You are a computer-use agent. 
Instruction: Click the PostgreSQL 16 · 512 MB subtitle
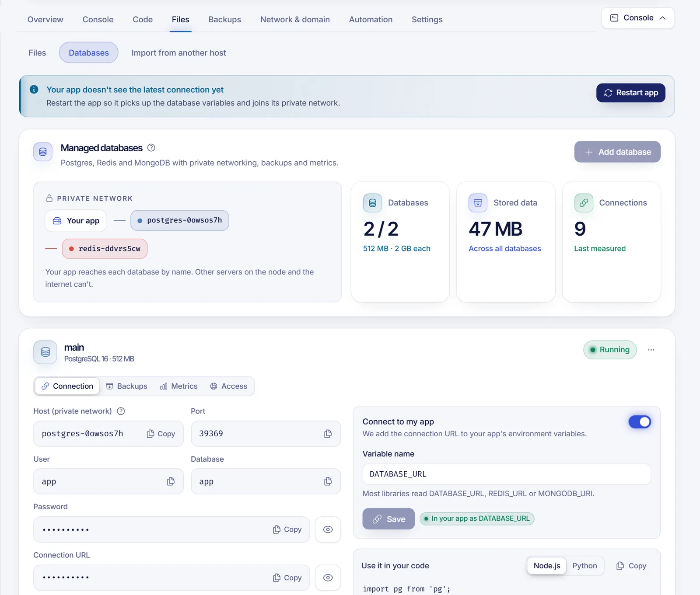pos(99,359)
